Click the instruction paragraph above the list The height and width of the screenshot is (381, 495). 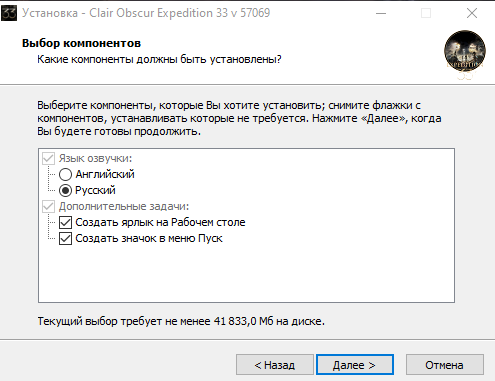pos(239,118)
